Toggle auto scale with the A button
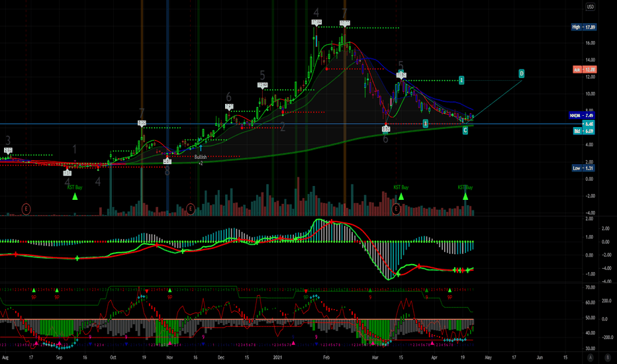The width and height of the screenshot is (617, 364). point(591,357)
